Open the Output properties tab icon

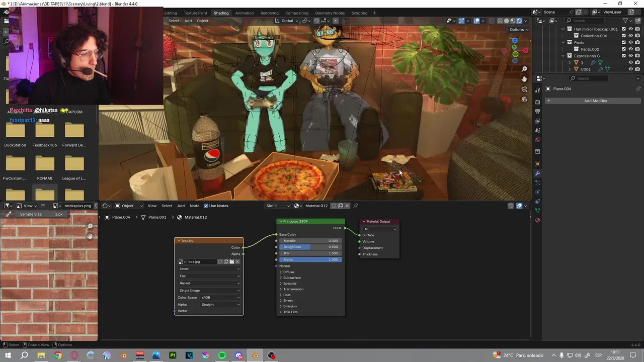(537, 111)
